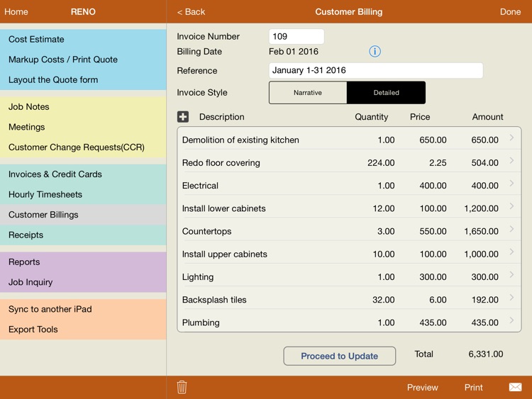The image size is (532, 399).
Task: Open Layout the Quote form
Action: pos(83,80)
